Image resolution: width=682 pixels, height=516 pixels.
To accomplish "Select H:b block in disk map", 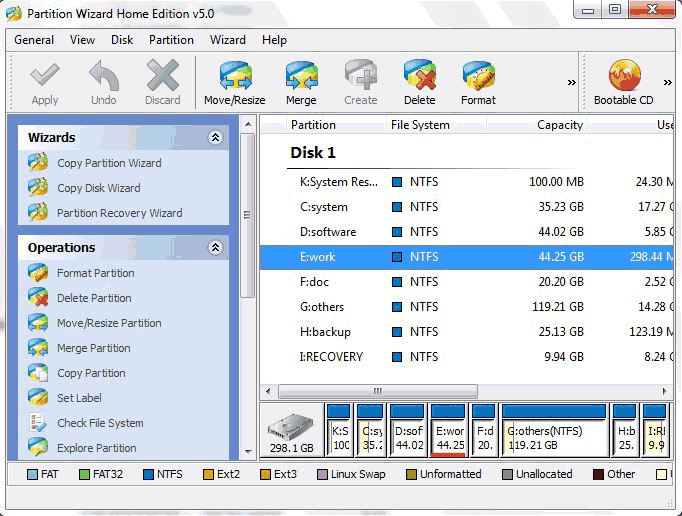I will [625, 430].
